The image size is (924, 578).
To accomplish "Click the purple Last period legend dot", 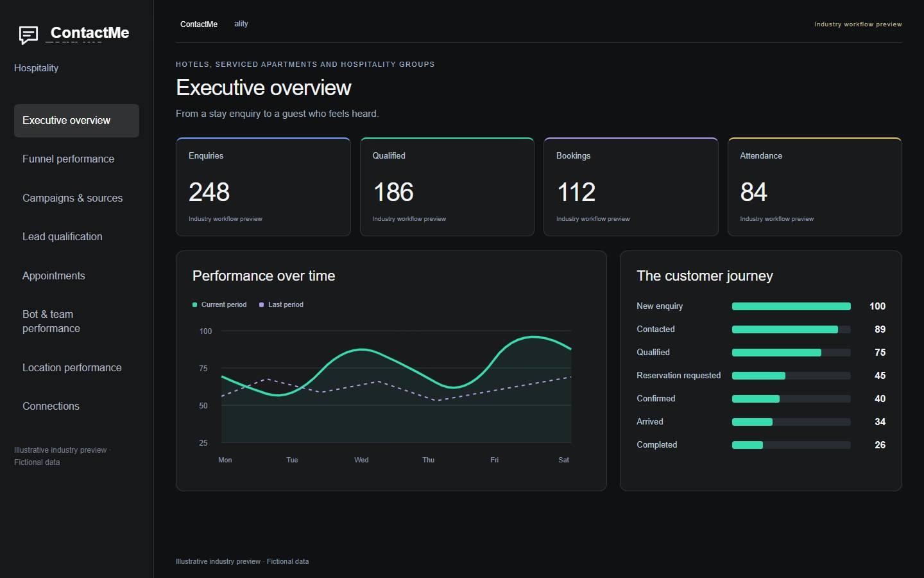I will pyautogui.click(x=262, y=305).
